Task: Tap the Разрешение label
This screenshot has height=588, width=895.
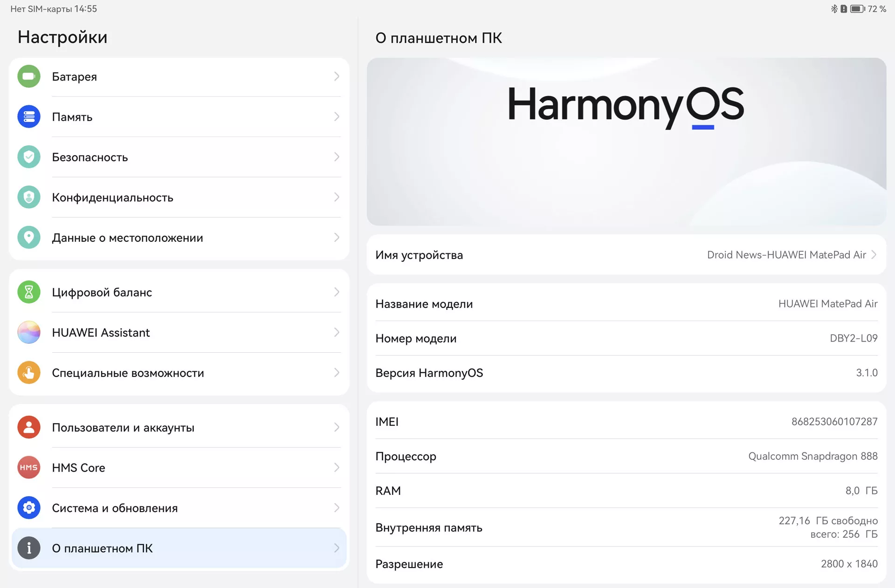Action: 409,564
